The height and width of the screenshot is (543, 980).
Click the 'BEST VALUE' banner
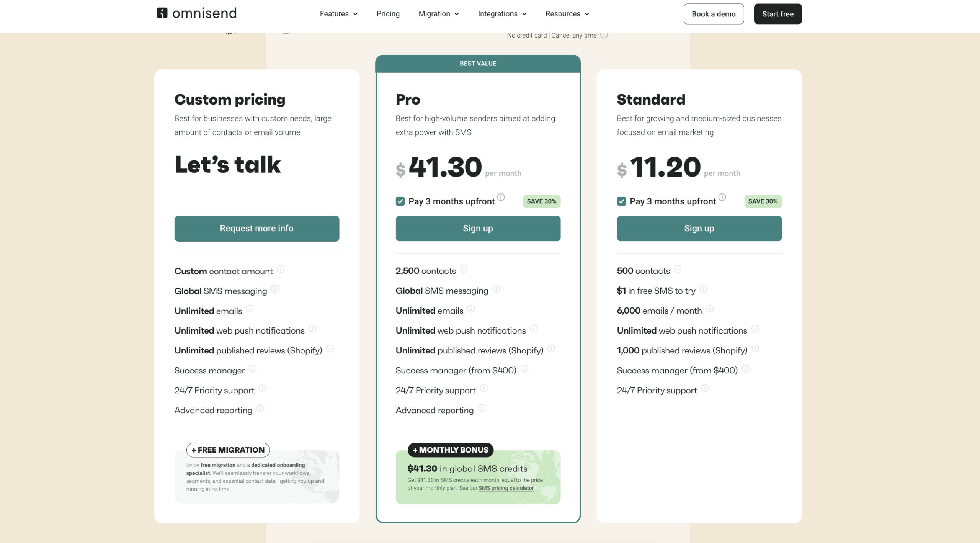coord(478,64)
